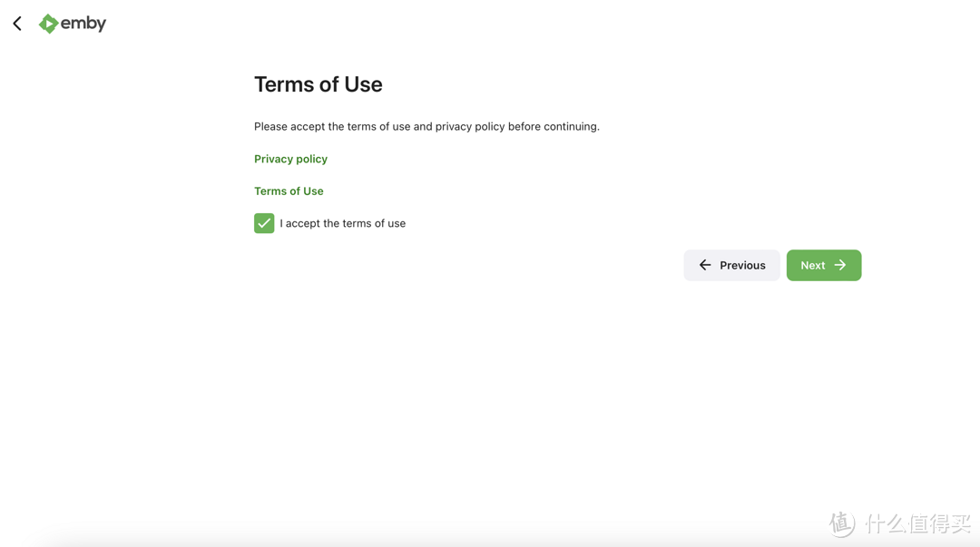Image resolution: width=980 pixels, height=547 pixels.
Task: Click the right arrow icon in Next button
Action: pos(840,265)
